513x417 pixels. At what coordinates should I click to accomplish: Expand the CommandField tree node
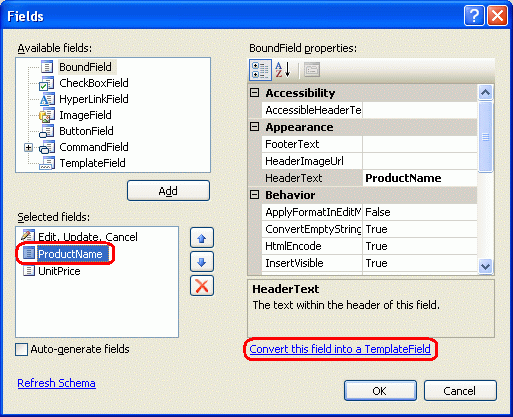[29, 147]
